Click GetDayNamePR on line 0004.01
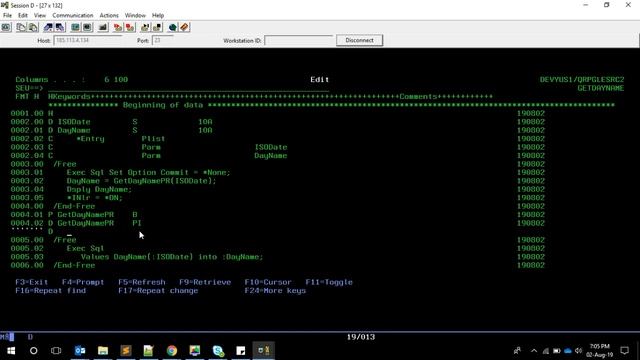 [85, 215]
